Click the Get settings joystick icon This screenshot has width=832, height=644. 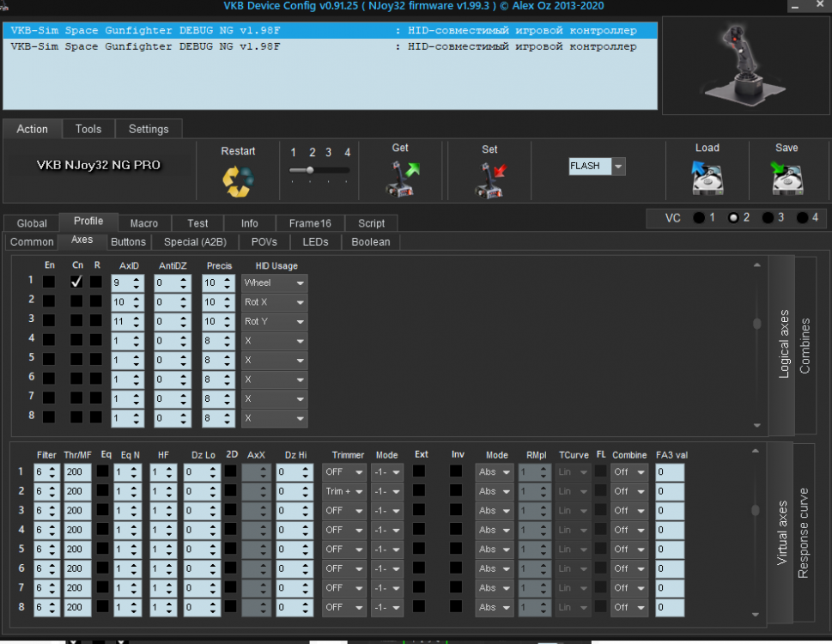tap(400, 179)
